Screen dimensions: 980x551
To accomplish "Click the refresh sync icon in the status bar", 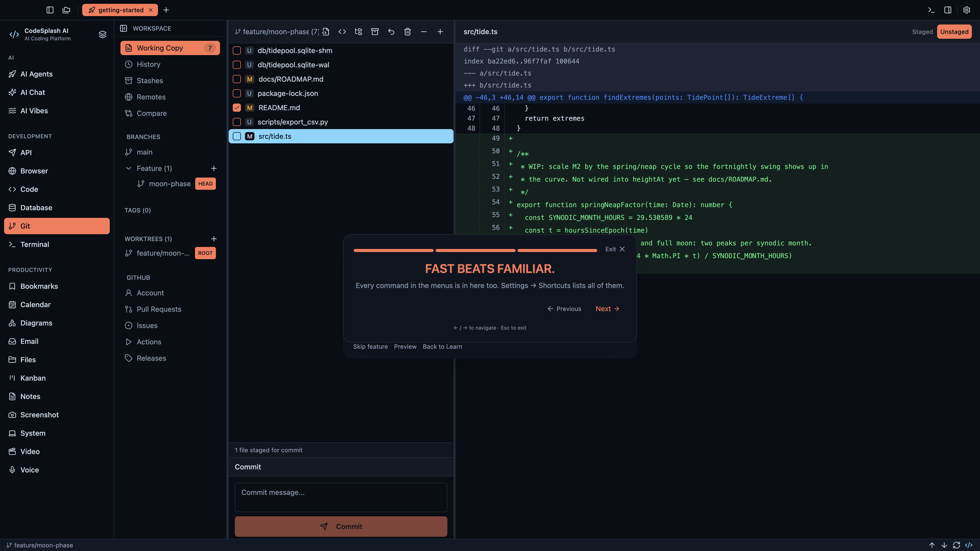I will tap(957, 545).
